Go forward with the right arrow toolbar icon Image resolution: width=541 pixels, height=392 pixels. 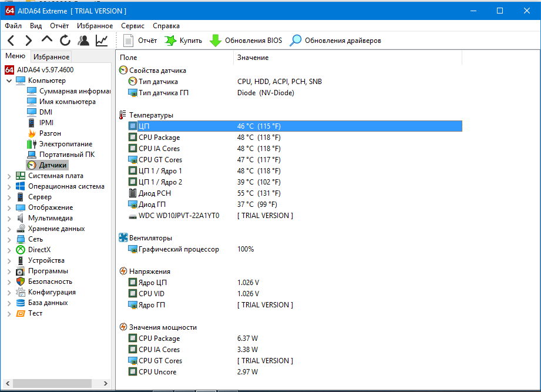pyautogui.click(x=29, y=41)
